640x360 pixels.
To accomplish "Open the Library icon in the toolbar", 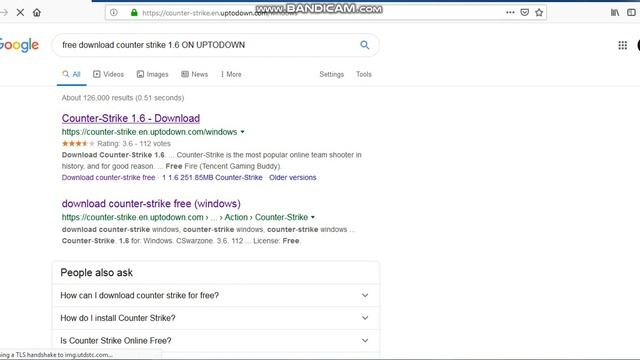I will click(615, 13).
